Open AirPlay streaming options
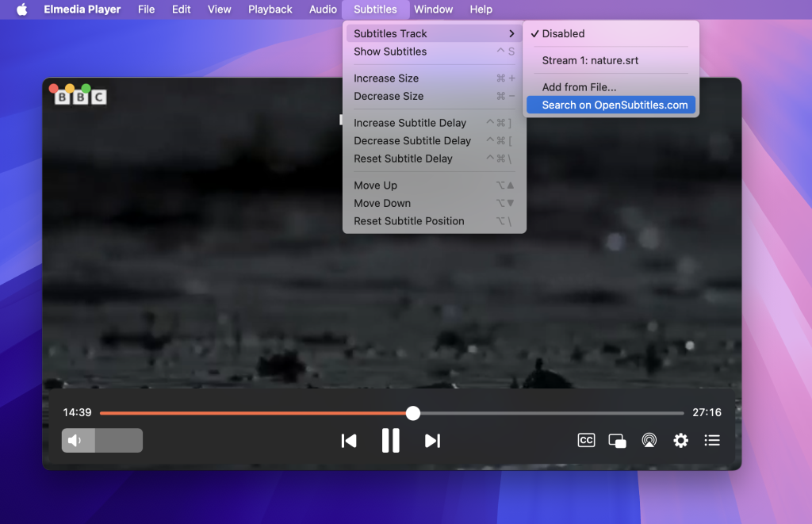 point(649,440)
